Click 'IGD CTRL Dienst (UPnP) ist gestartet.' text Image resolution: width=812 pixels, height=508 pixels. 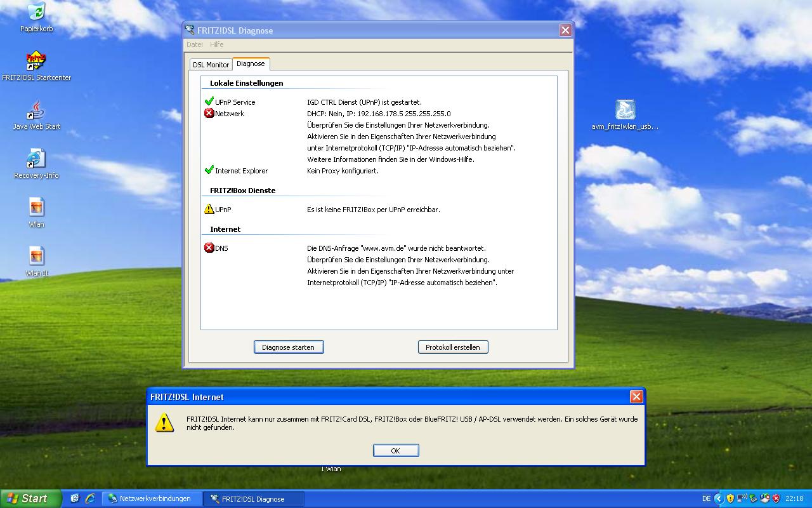(x=364, y=102)
